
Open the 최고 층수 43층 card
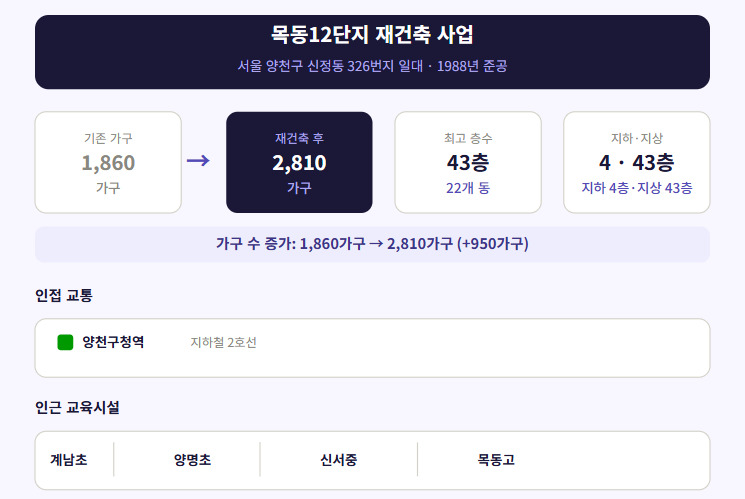468,162
